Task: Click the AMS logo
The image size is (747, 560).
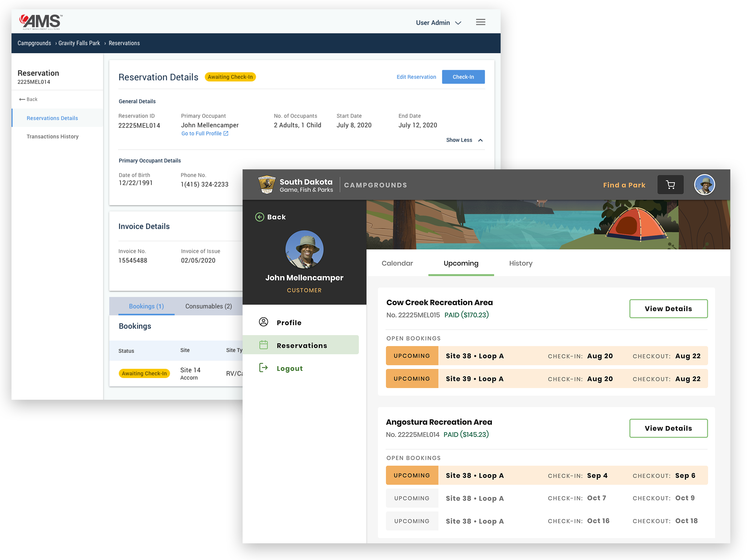Action: pyautogui.click(x=41, y=22)
